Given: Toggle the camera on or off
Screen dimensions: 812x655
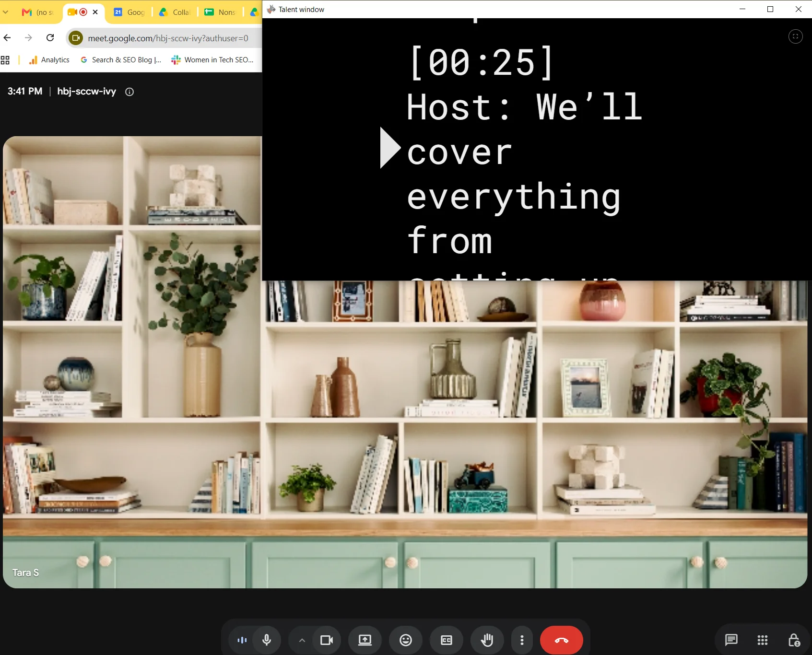Looking at the screenshot, I should tap(327, 640).
